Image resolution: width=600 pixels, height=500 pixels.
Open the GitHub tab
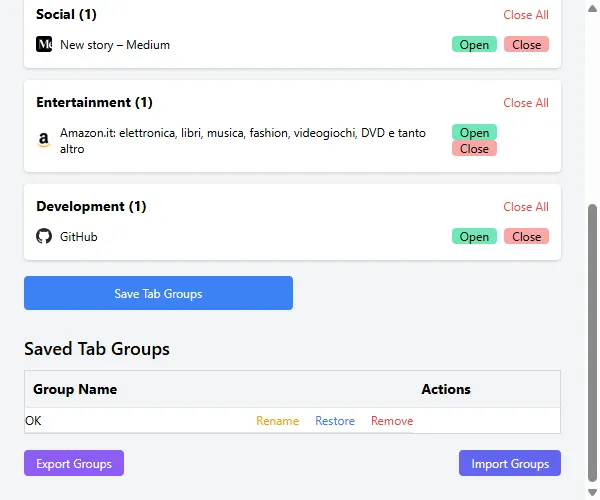tap(474, 237)
